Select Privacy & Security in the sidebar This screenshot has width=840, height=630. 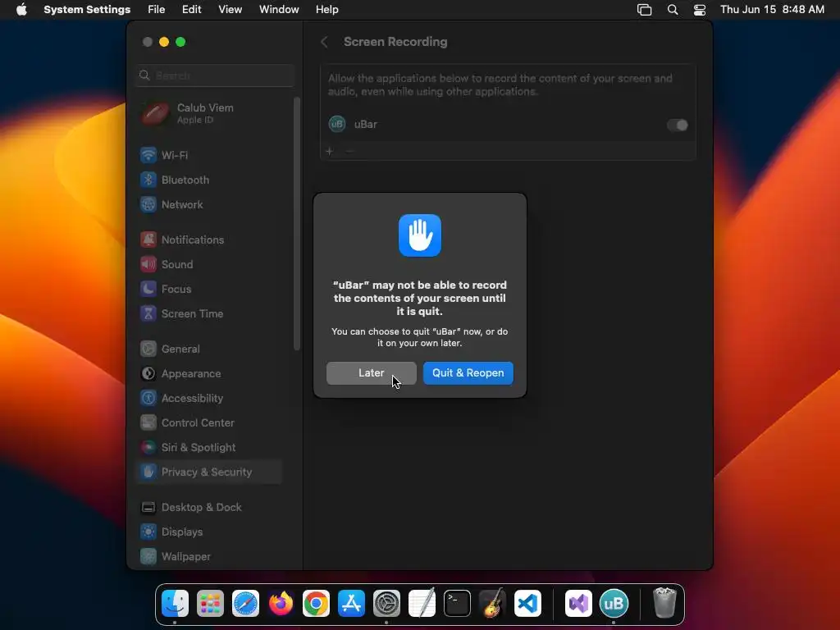[x=209, y=472]
